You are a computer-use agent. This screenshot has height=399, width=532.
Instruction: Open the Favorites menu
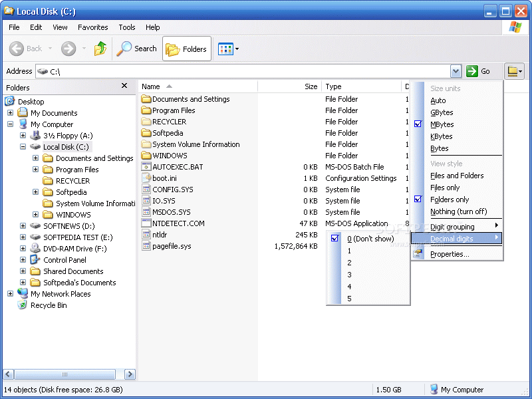(x=93, y=27)
